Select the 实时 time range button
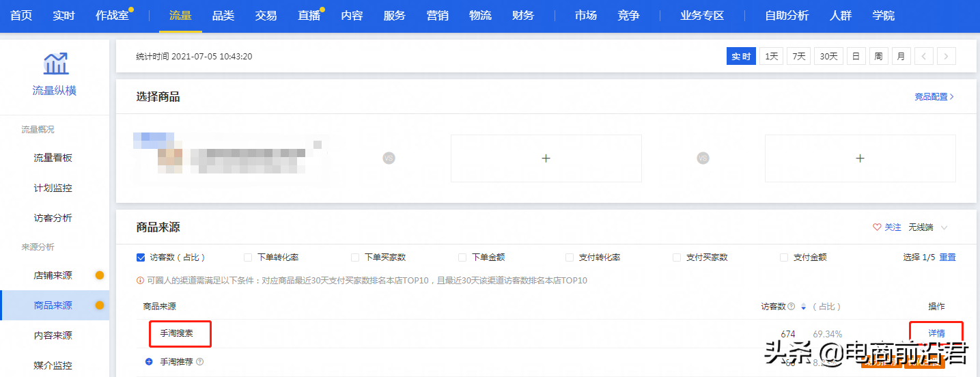The height and width of the screenshot is (377, 980). 741,57
